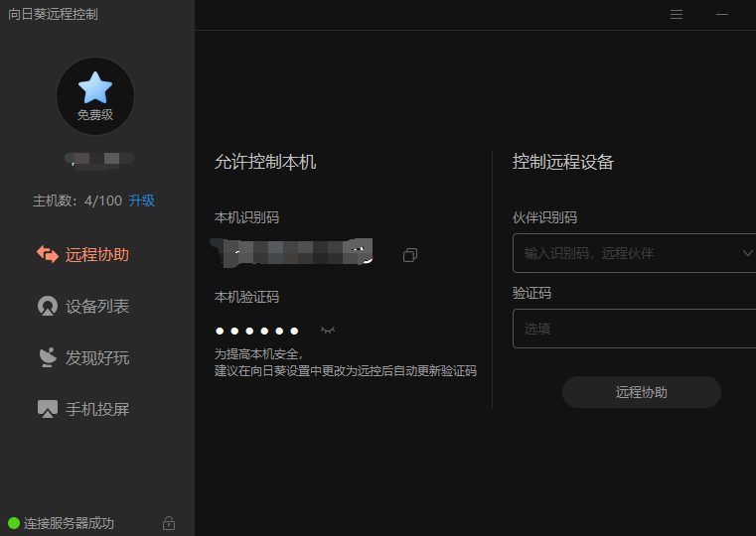The width and height of the screenshot is (756, 536).
Task: Click the 远程协助 connect button
Action: tap(641, 392)
